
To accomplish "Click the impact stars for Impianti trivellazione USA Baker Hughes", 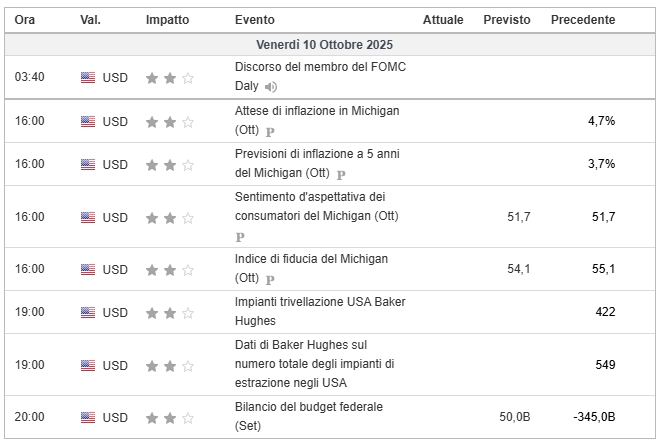I will click(170, 312).
